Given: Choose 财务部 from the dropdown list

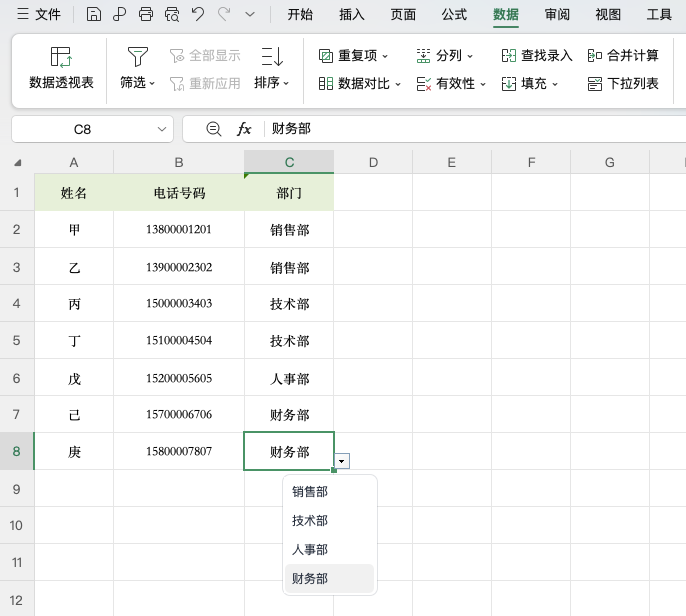Looking at the screenshot, I should click(330, 578).
